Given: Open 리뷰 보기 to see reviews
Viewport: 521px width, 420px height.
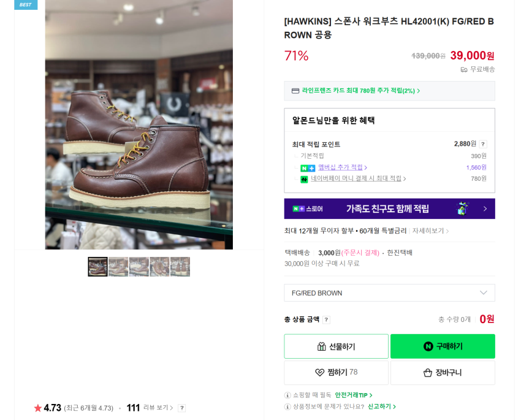Looking at the screenshot, I should (158, 408).
